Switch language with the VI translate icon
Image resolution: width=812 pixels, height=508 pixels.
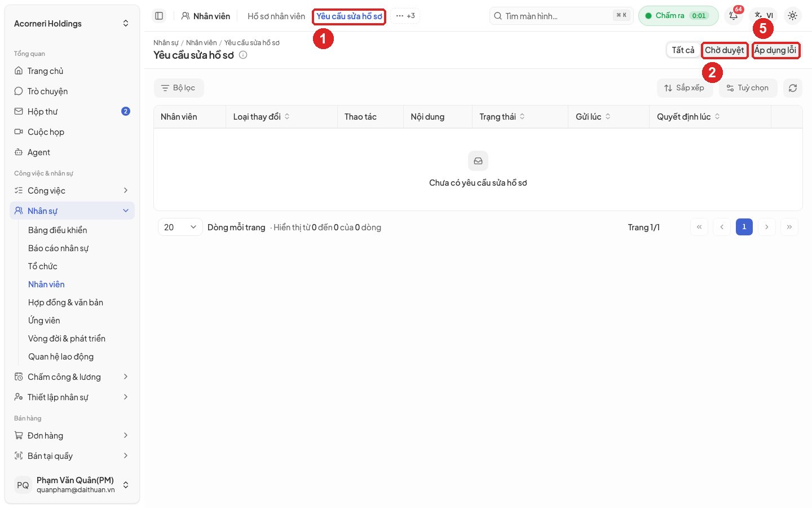764,16
